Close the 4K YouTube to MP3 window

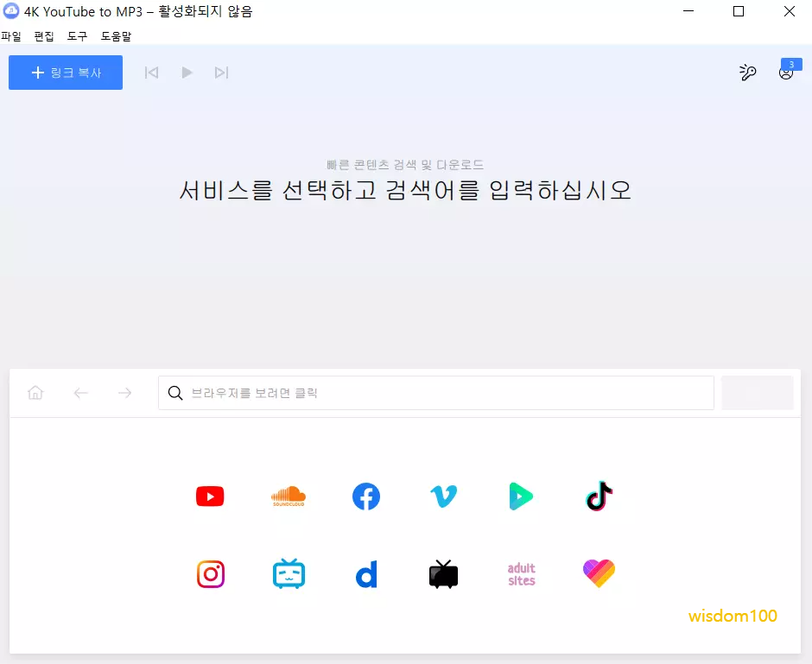[x=790, y=11]
